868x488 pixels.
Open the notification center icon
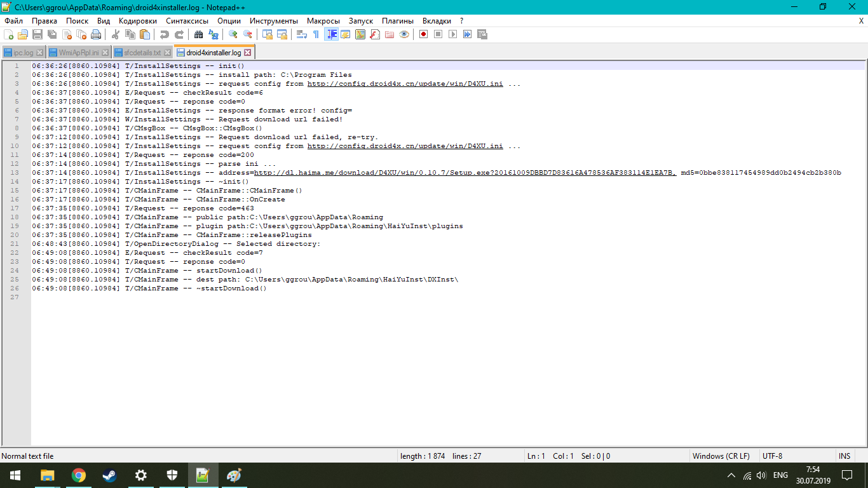pos(847,475)
